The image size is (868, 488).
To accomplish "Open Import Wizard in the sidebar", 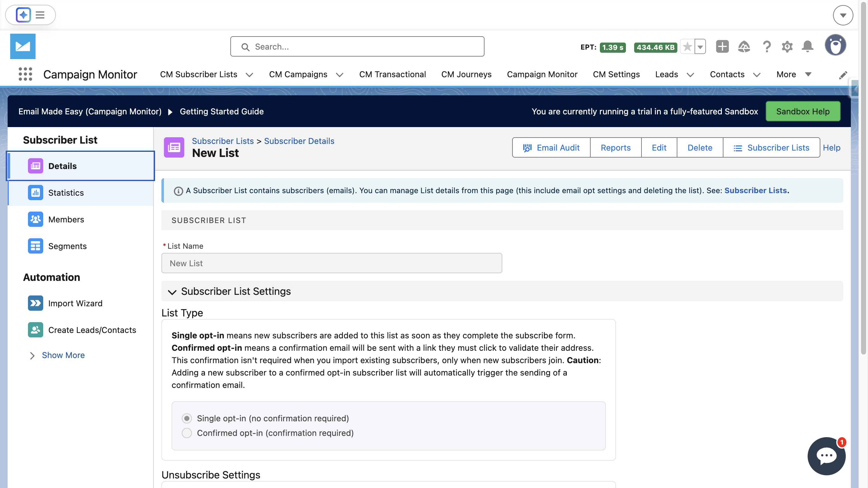I will (80, 303).
